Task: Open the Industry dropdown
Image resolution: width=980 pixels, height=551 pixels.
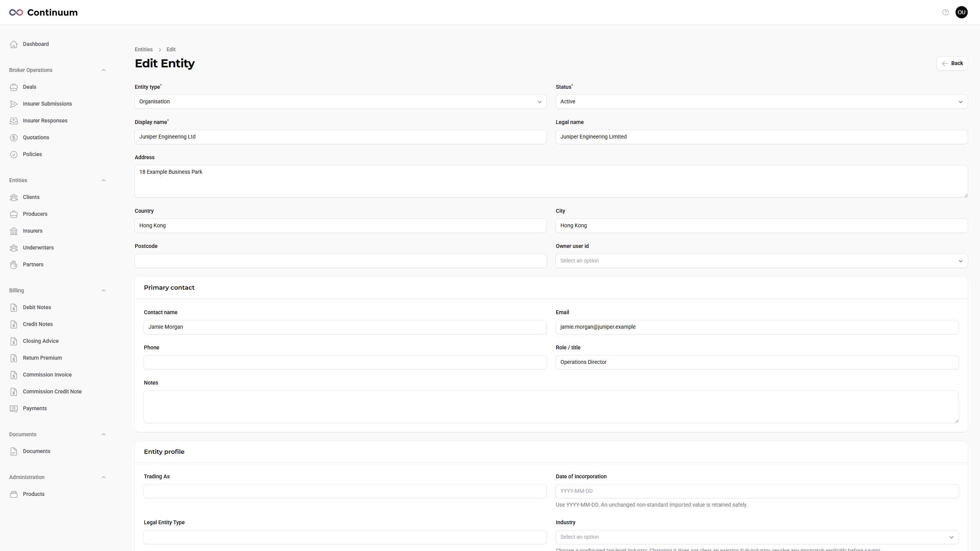Action: pyautogui.click(x=757, y=537)
